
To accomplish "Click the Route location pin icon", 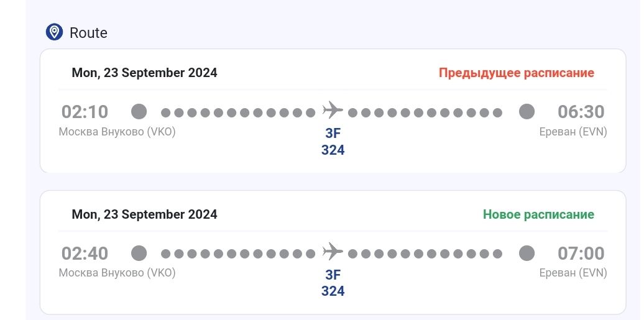I will (x=55, y=32).
